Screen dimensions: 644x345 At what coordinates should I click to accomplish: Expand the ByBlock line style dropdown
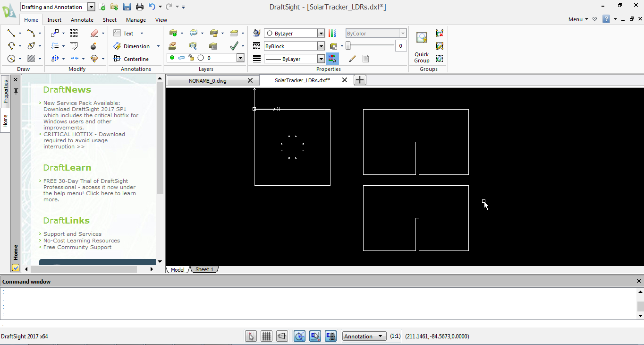click(x=321, y=46)
